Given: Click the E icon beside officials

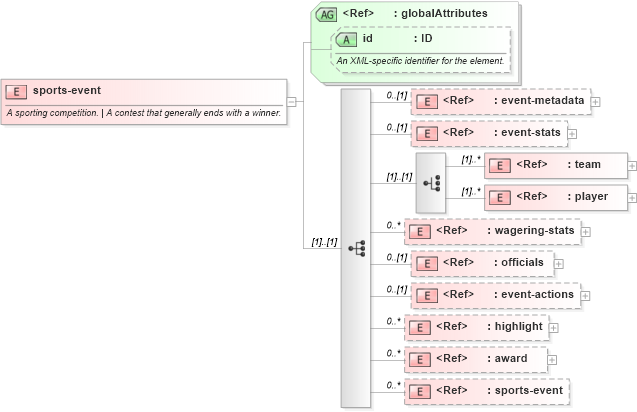Looking at the screenshot, I should point(427,264).
